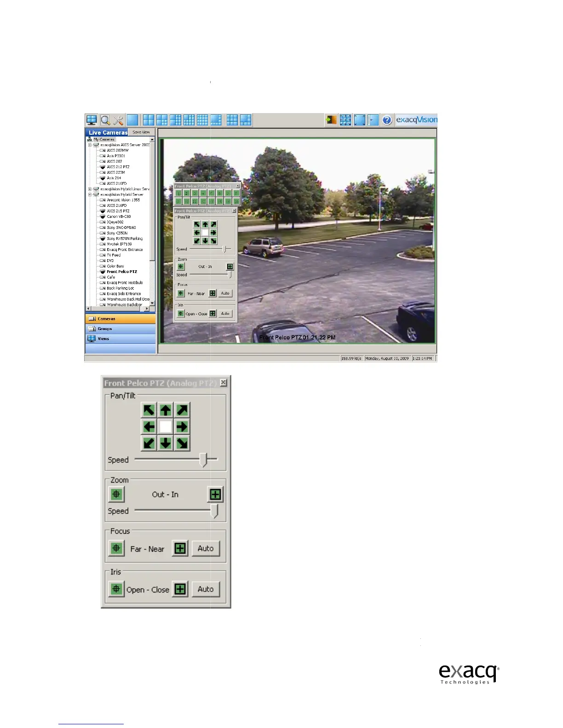
Task: Adjust Pan/Tilt Speed slider in small video overlay panel
Action: 224,249
